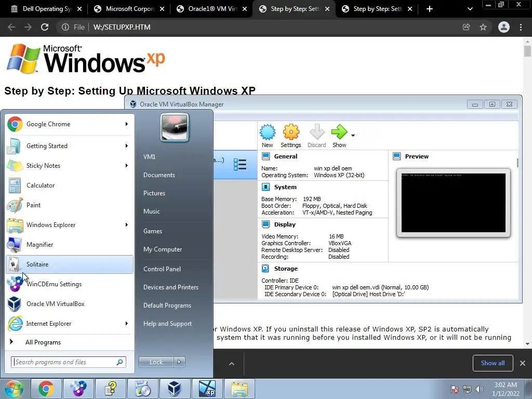Screen dimensions: 532x399
Task: Expand Getting Started submenu arrow
Action: (x=127, y=146)
